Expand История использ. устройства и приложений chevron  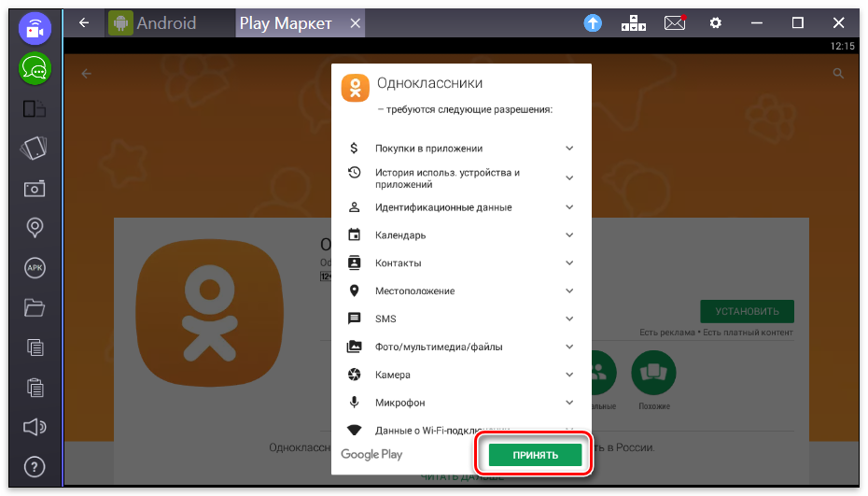pyautogui.click(x=569, y=177)
